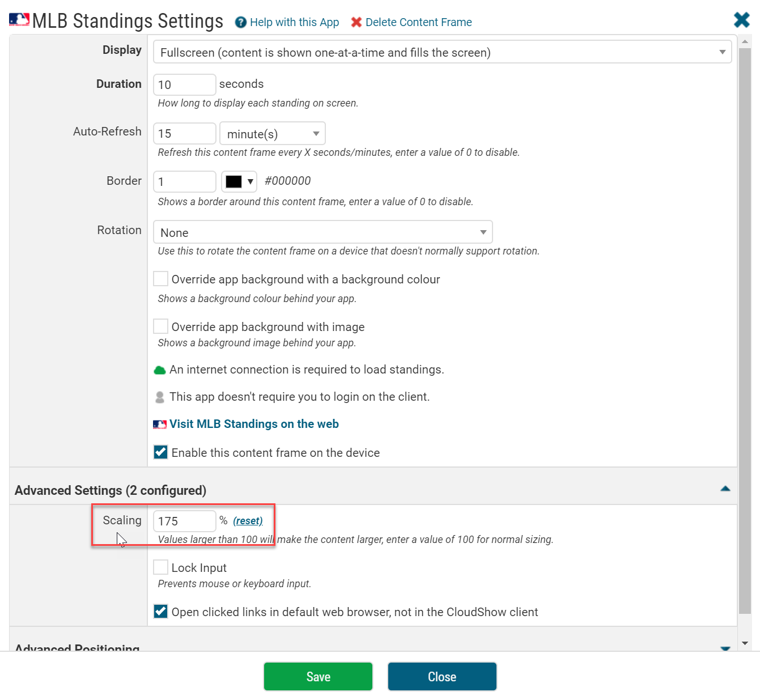Enable Override app background with image
This screenshot has height=700, width=760.
(x=161, y=326)
